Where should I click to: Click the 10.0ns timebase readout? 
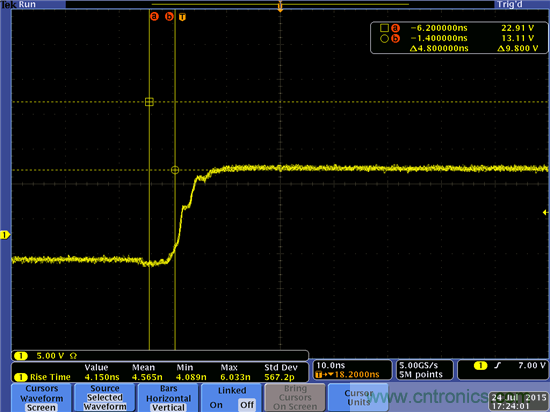tap(330, 365)
